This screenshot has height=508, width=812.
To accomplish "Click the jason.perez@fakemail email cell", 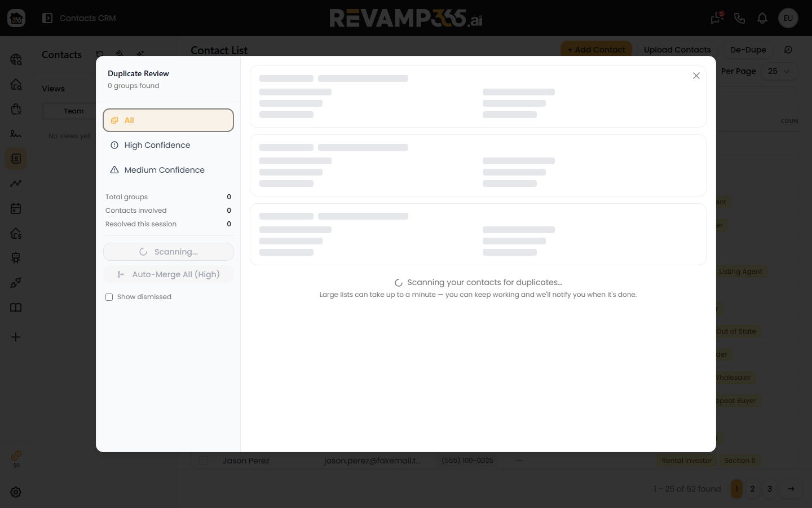I will [x=372, y=461].
